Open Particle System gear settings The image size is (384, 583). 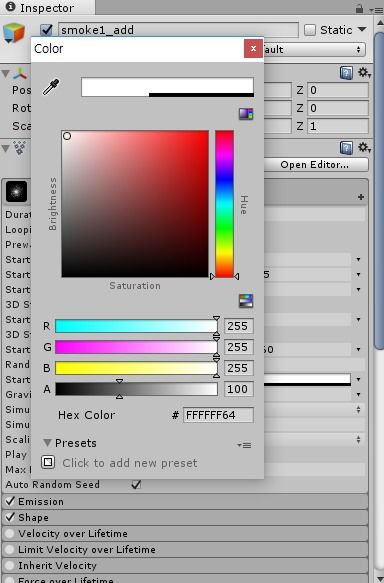point(364,147)
